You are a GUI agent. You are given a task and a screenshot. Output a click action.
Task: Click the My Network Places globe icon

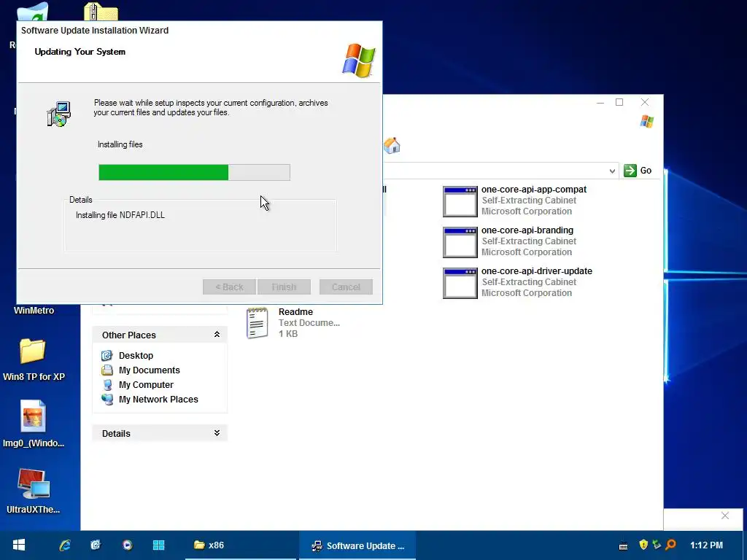point(107,400)
